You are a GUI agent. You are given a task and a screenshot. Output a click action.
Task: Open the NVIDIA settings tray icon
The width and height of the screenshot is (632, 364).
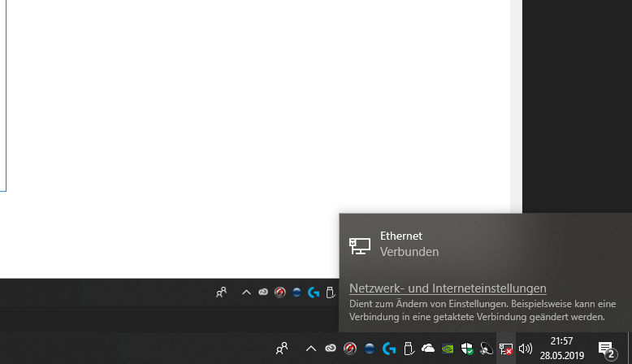448,349
